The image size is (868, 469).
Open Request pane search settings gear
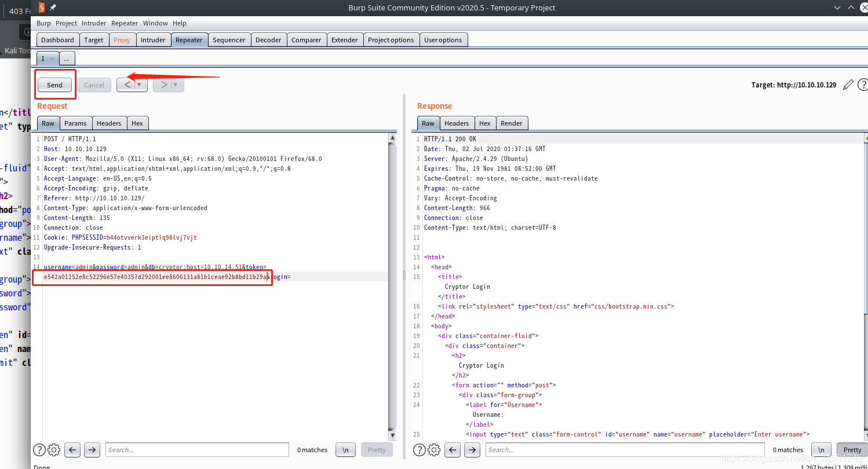pyautogui.click(x=53, y=450)
